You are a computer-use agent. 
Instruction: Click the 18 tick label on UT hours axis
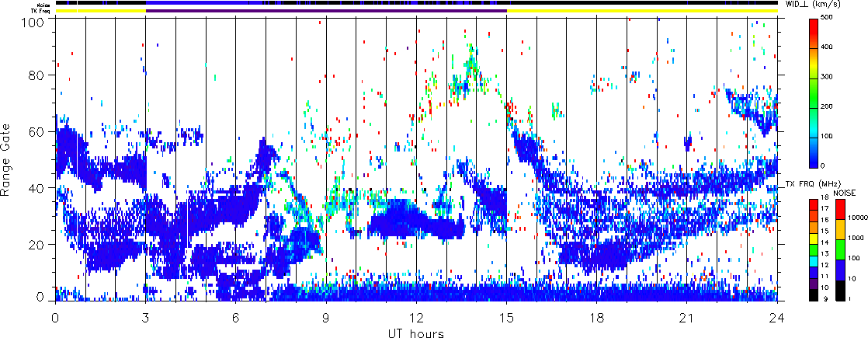(x=597, y=318)
